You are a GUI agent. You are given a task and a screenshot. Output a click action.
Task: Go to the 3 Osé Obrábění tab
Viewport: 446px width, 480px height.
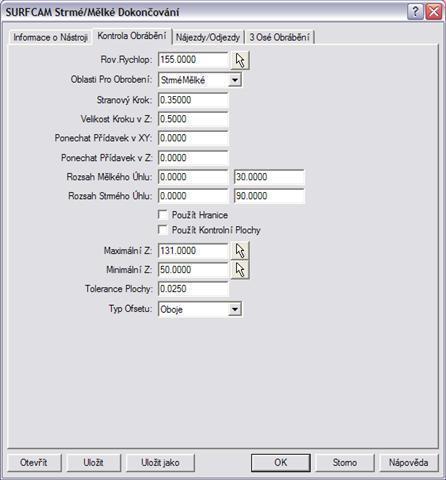coord(279,37)
